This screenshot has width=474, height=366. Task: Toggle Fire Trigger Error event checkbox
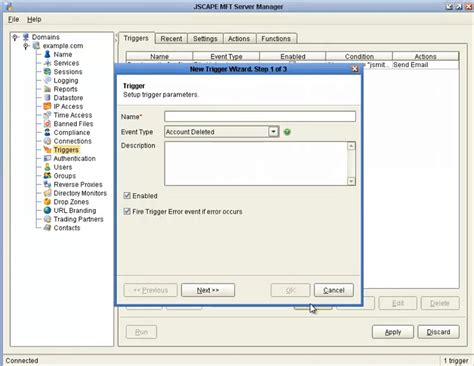127,211
